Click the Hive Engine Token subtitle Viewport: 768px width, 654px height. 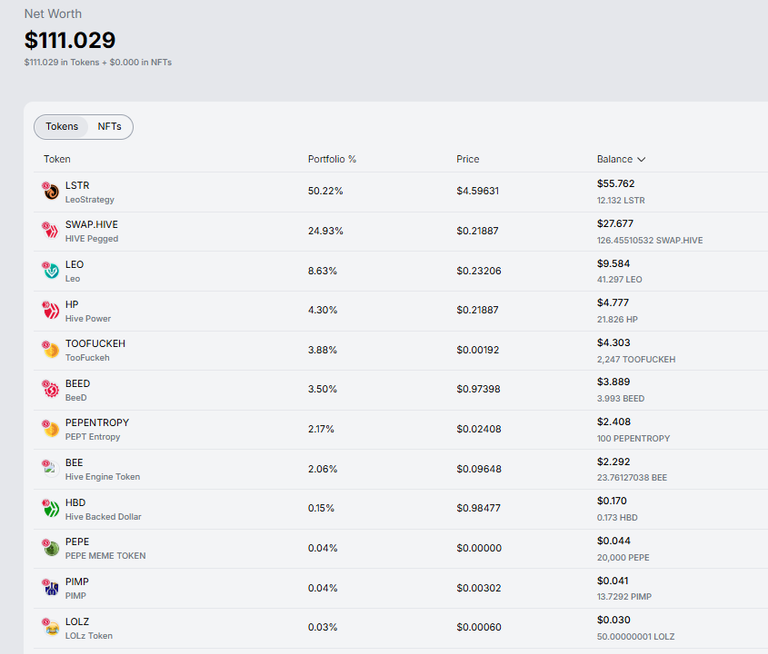tap(102, 477)
